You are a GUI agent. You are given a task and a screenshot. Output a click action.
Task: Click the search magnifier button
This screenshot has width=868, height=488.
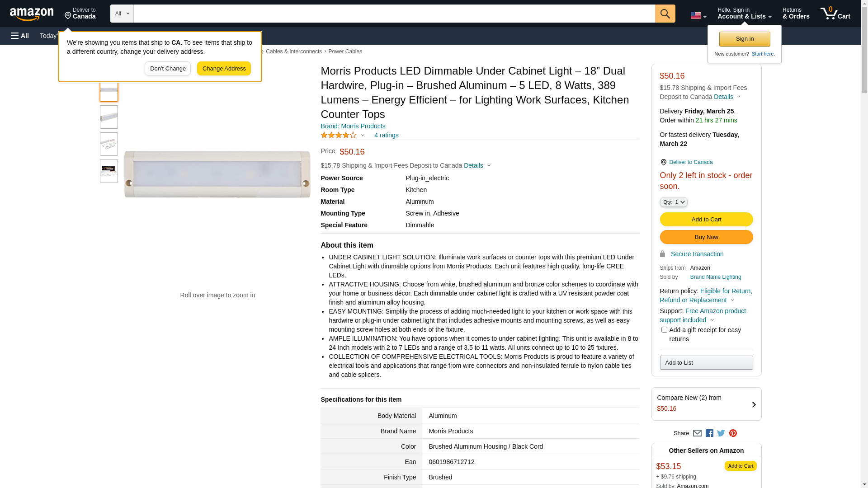point(665,14)
